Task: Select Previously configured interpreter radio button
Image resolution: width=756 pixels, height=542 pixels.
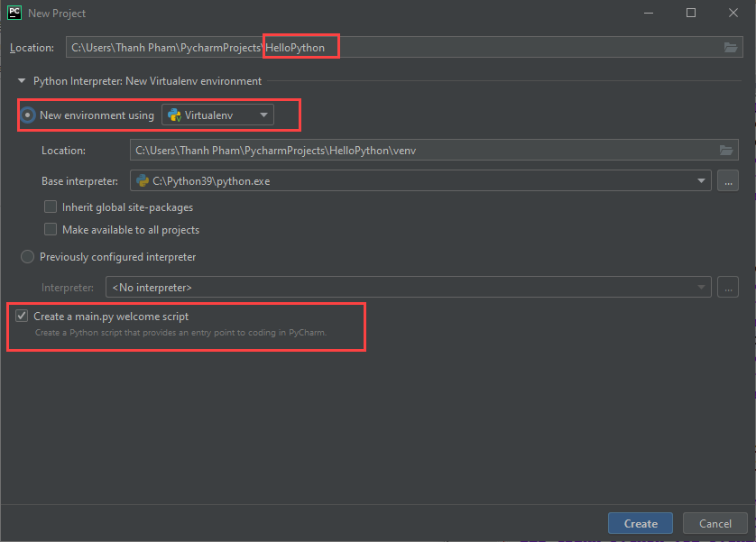Action: [27, 257]
